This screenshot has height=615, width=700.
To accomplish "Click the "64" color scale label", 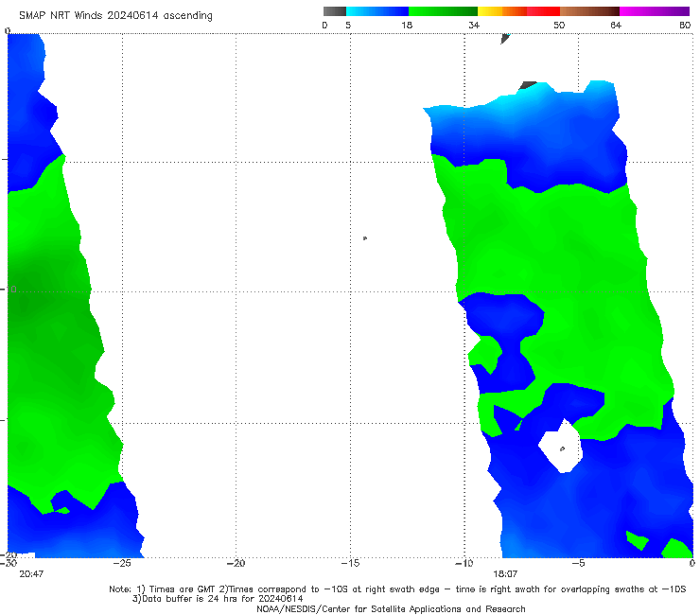I will pos(616,25).
